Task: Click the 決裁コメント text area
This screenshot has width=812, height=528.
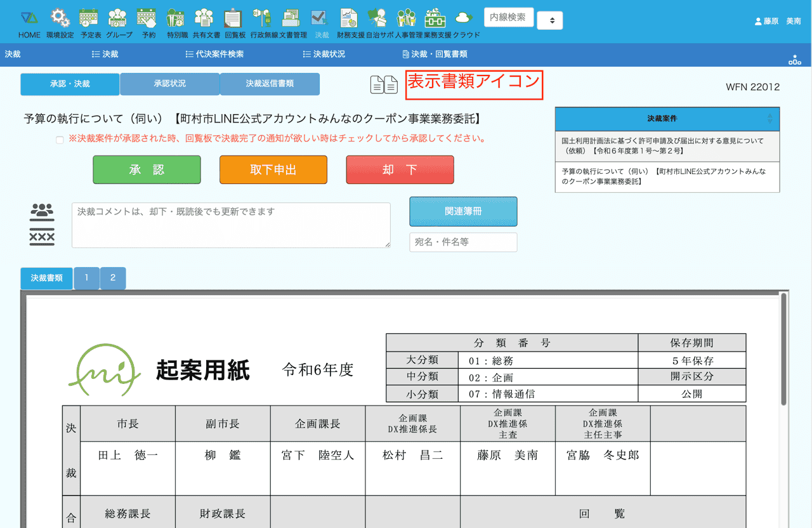Action: (x=231, y=225)
